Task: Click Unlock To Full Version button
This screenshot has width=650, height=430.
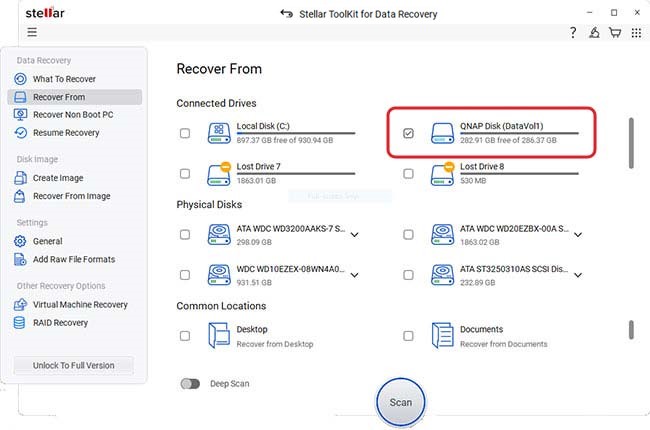Action: 75,365
